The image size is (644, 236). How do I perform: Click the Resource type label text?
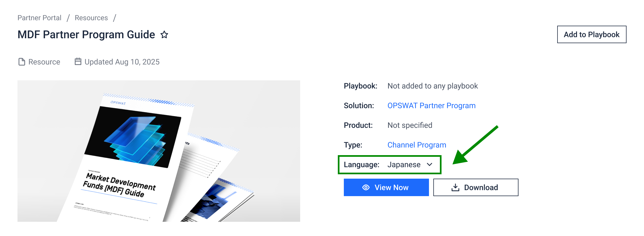(x=44, y=62)
